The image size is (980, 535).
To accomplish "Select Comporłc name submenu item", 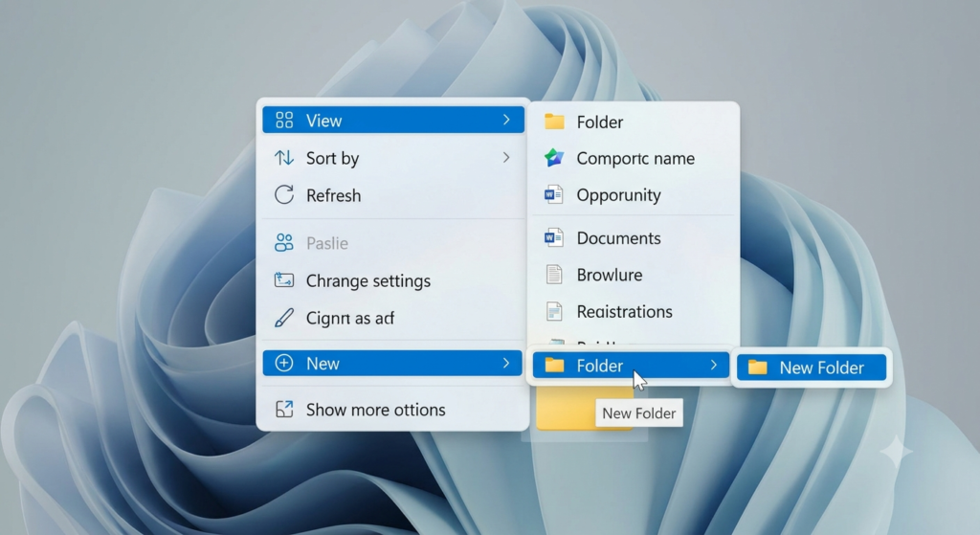I will click(x=634, y=158).
